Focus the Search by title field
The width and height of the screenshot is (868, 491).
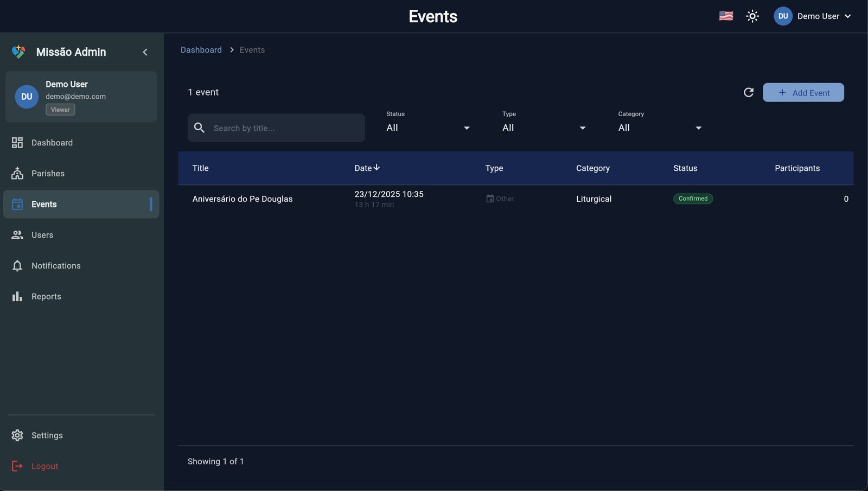(285, 128)
